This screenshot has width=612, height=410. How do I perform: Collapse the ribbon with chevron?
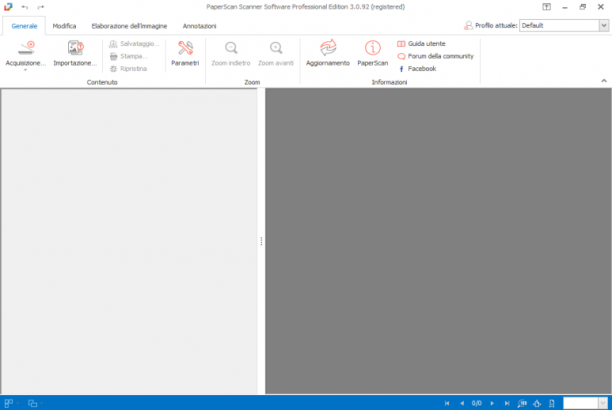[604, 81]
